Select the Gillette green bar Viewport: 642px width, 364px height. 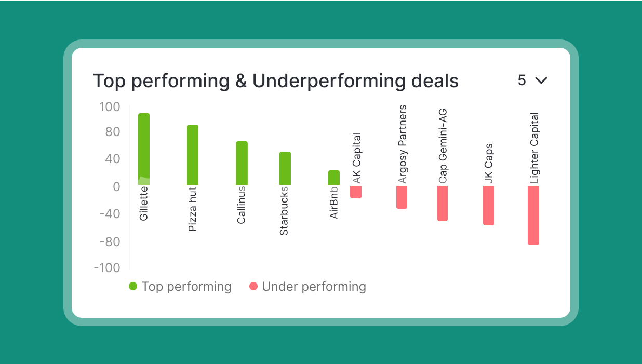click(x=144, y=149)
